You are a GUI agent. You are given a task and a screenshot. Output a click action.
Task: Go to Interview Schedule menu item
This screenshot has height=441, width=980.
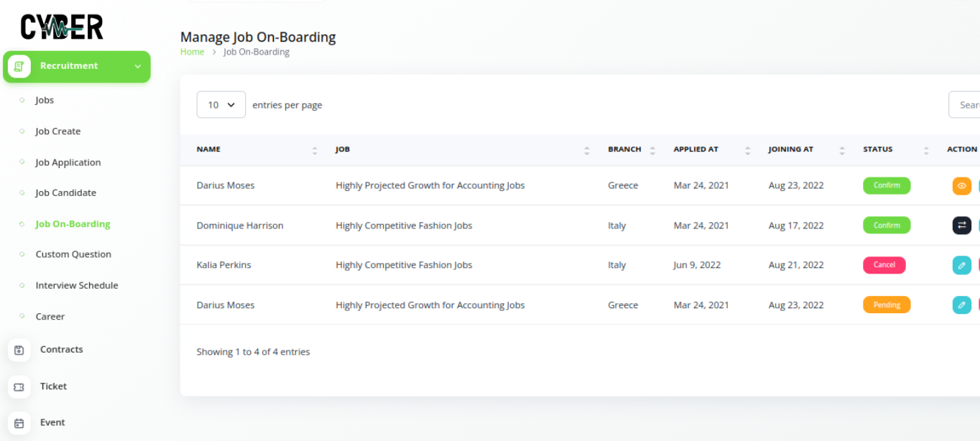[x=77, y=285]
